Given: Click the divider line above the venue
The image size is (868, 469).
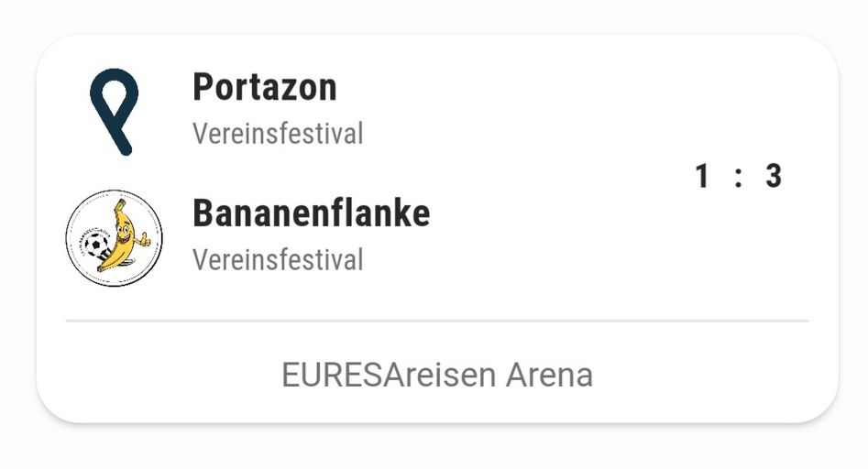Looking at the screenshot, I should (437, 321).
